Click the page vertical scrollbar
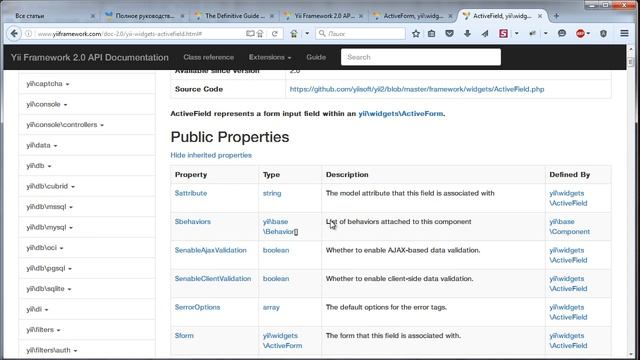Screen dimensions: 640x360 point(631,204)
